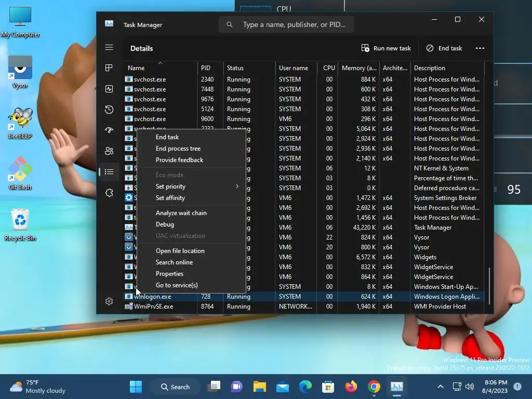This screenshot has height=399, width=532.
Task: Open Startup apps page in sidebar
Action: pyautogui.click(x=109, y=130)
